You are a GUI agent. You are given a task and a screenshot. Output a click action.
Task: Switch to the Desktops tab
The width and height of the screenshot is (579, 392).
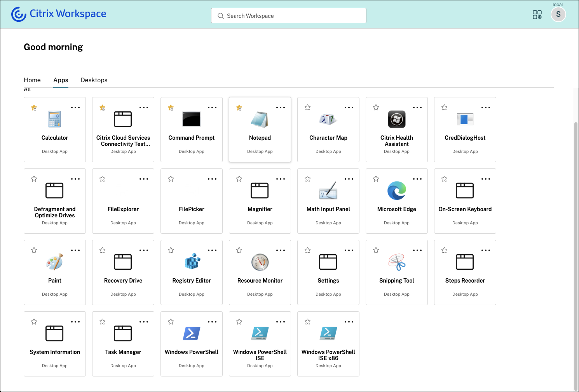coord(94,80)
